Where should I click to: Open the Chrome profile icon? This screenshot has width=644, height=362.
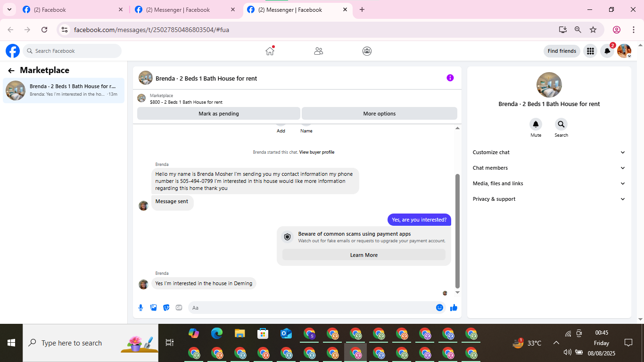(x=617, y=30)
